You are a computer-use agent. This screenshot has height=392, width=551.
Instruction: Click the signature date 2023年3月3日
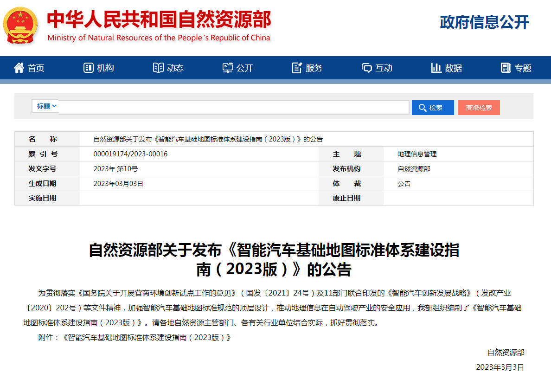500,367
